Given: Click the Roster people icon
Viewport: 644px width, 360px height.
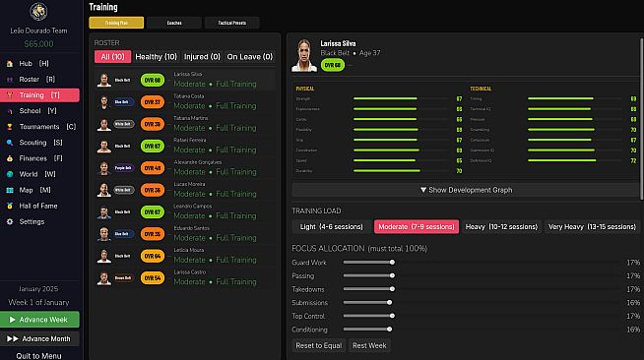Looking at the screenshot, I should tap(10, 80).
